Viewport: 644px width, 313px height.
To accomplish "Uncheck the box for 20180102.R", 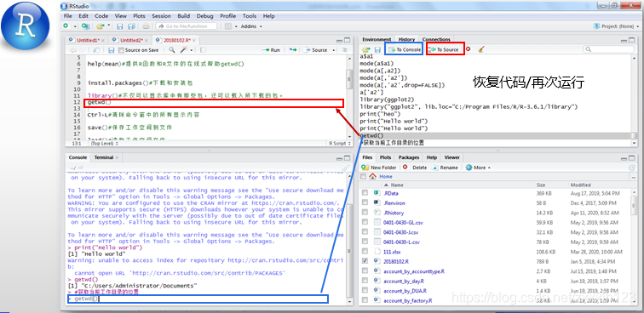I will pyautogui.click(x=365, y=261).
